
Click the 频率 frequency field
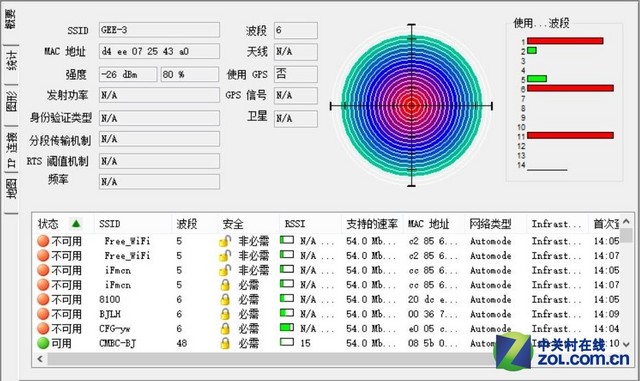coord(159,182)
